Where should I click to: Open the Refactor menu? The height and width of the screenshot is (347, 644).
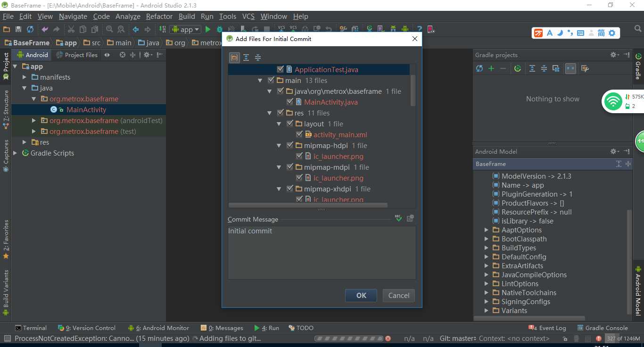pyautogui.click(x=159, y=16)
